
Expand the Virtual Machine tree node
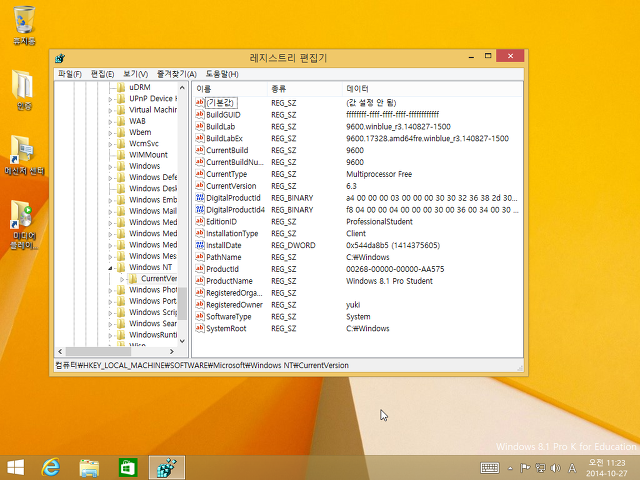(x=110, y=110)
